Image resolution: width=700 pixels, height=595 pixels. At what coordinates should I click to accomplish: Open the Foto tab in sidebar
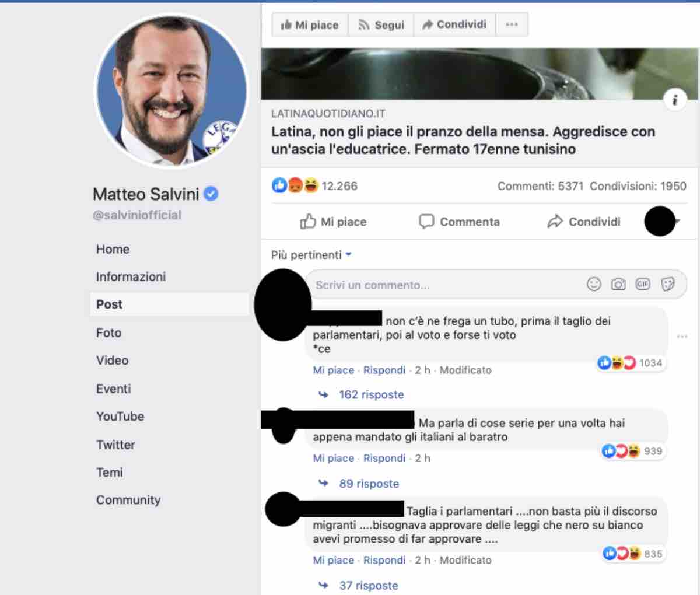point(109,332)
